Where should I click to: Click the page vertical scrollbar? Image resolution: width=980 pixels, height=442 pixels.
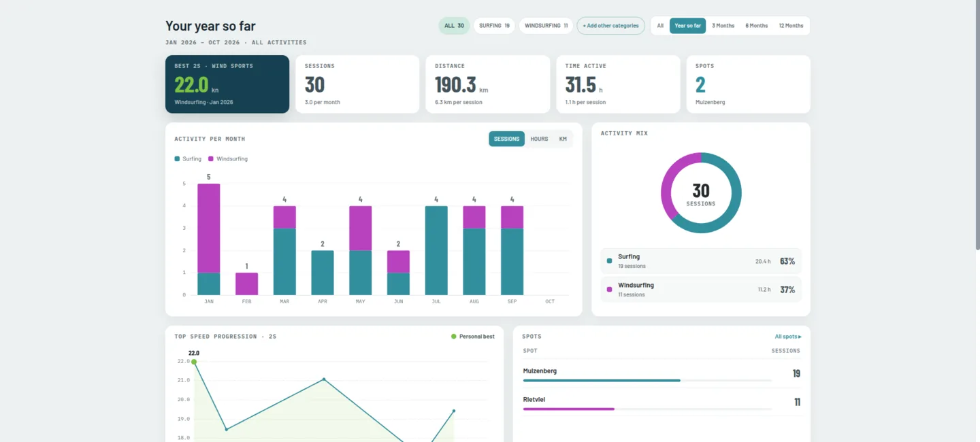[977, 126]
